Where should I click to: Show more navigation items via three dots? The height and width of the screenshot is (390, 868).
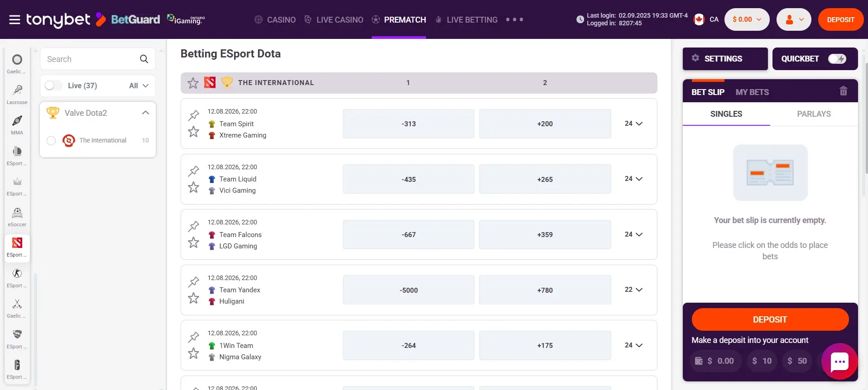515,19
